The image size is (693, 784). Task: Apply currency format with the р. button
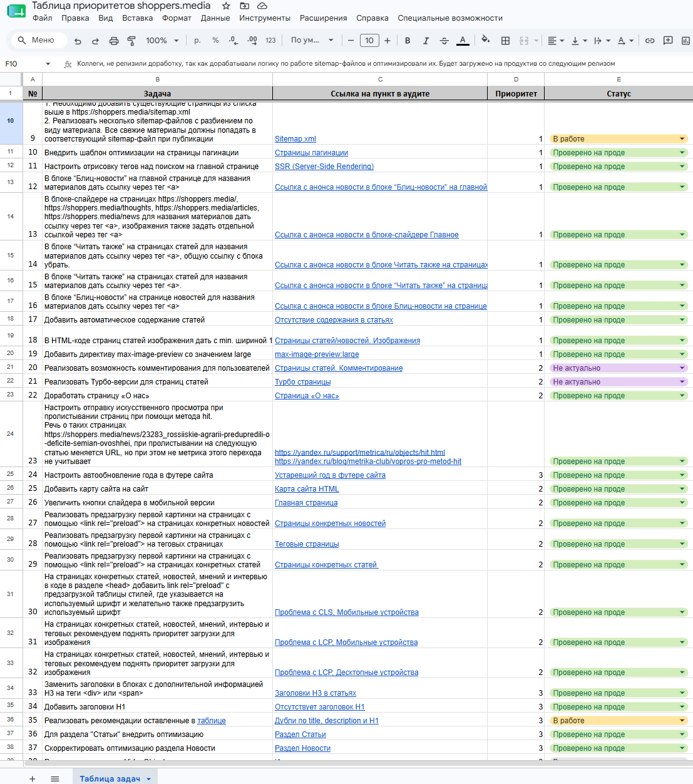click(x=197, y=40)
